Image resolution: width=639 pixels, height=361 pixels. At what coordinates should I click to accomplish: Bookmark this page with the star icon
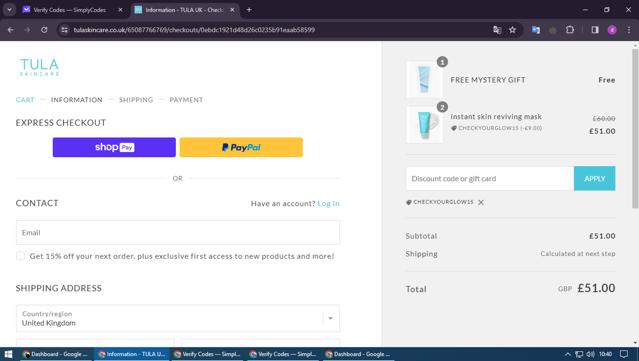512,30
